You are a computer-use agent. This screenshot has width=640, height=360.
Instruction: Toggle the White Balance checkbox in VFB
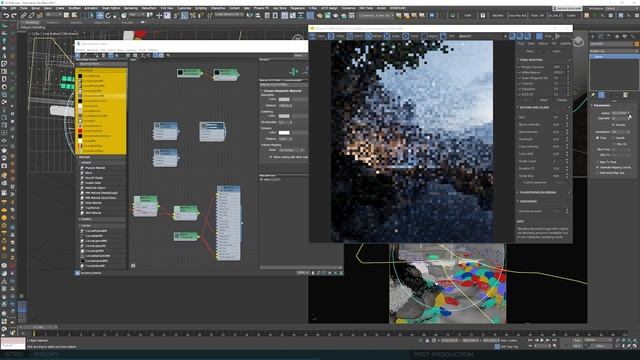pos(520,72)
